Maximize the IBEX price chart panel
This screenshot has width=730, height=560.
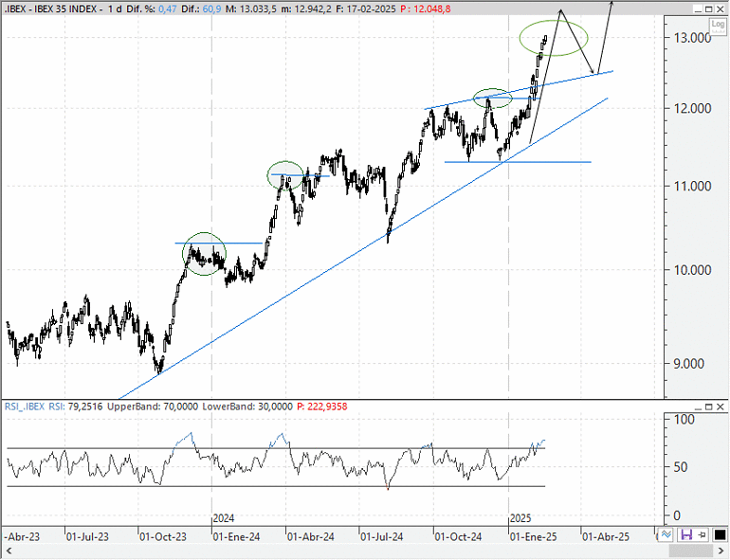click(708, 9)
